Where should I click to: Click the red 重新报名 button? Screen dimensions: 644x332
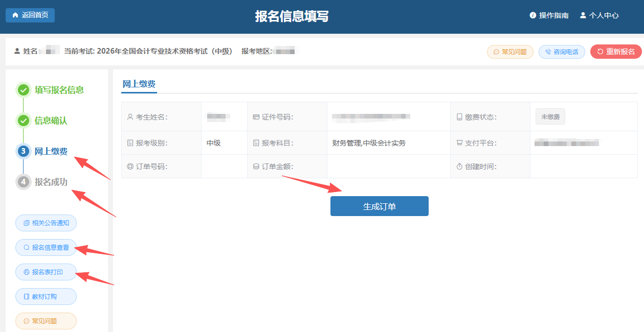[x=616, y=52]
